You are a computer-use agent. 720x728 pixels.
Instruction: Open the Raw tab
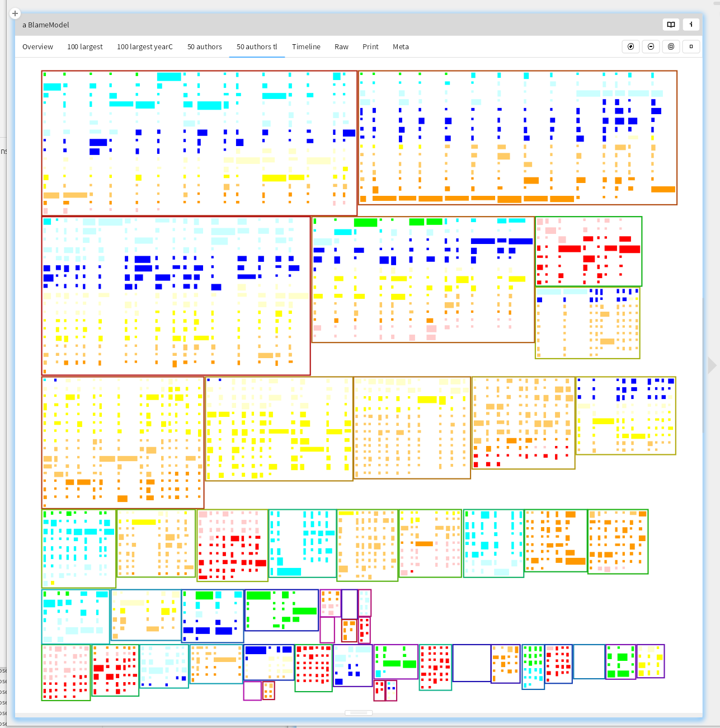tap(341, 47)
